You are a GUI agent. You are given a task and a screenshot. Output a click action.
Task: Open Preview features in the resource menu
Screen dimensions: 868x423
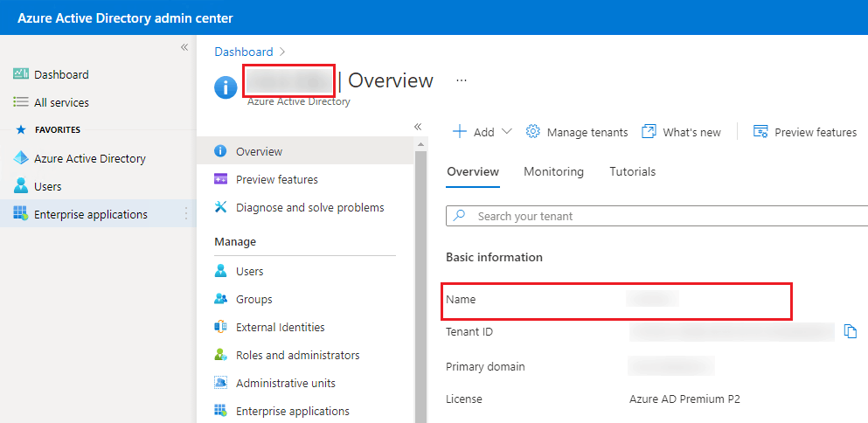point(277,179)
